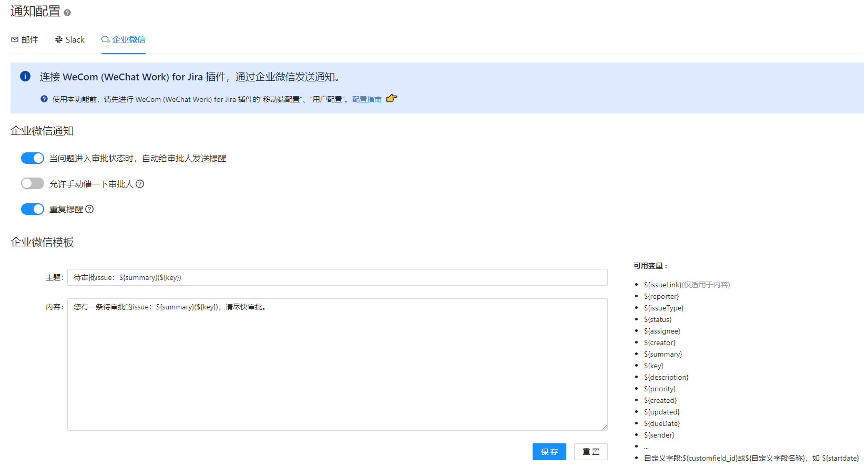Click the envelope icon on 邮件 tab
The width and height of the screenshot is (868, 468).
15,39
